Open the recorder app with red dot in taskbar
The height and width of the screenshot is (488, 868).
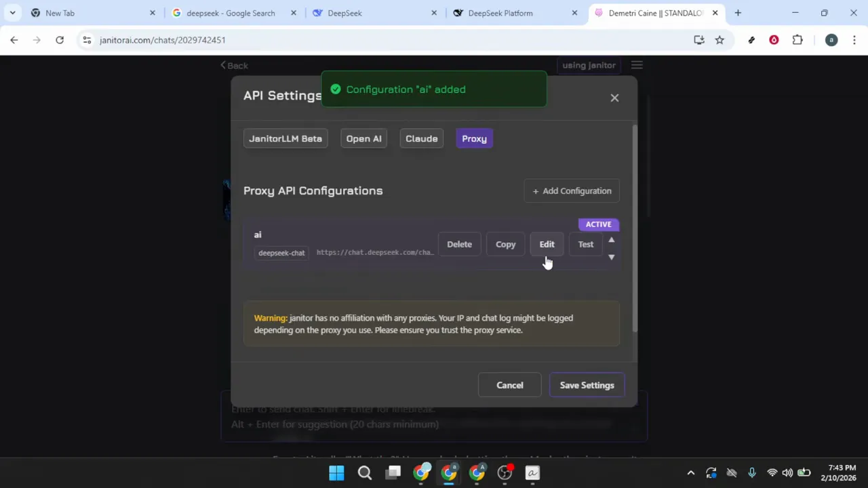505,473
